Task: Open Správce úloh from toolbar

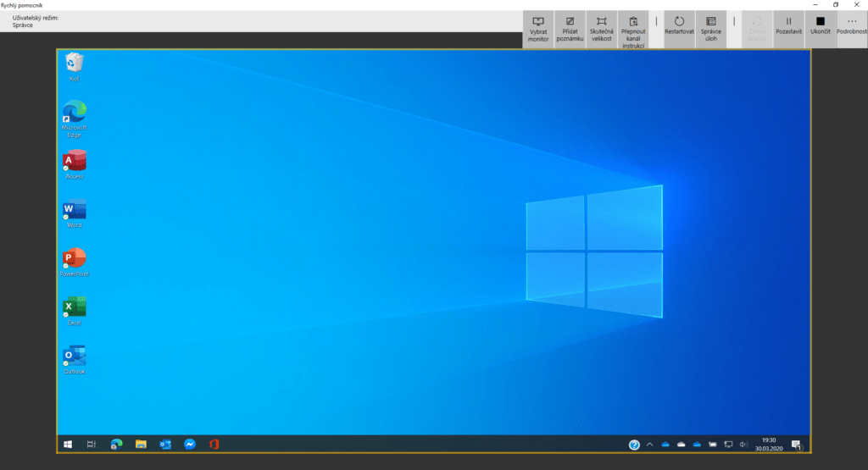Action: tap(710, 30)
